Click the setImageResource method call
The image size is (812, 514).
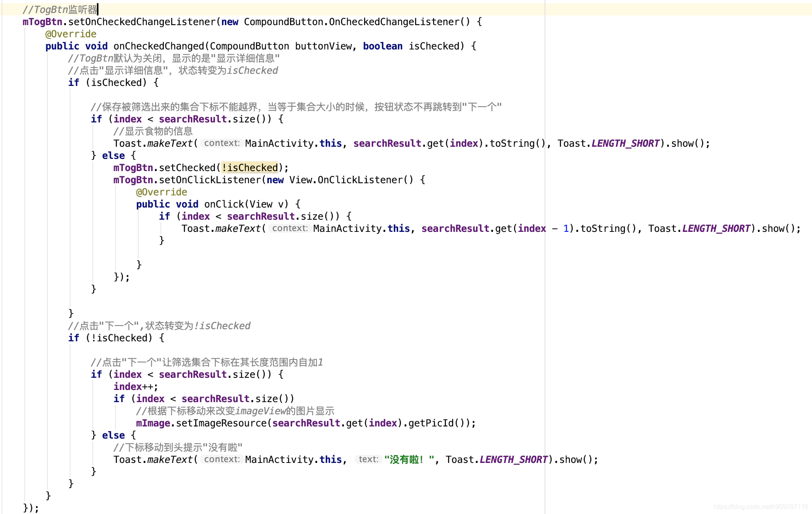click(x=221, y=423)
